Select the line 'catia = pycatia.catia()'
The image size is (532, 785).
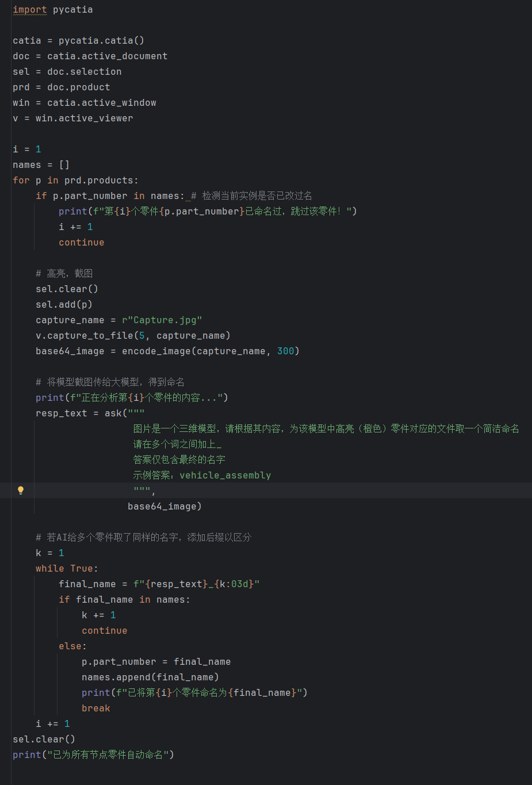(78, 41)
